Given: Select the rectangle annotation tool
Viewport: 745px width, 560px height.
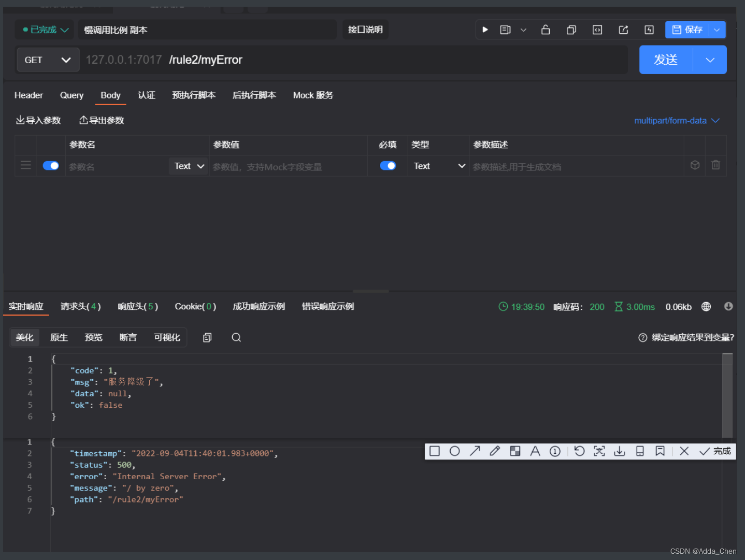Looking at the screenshot, I should tap(435, 451).
